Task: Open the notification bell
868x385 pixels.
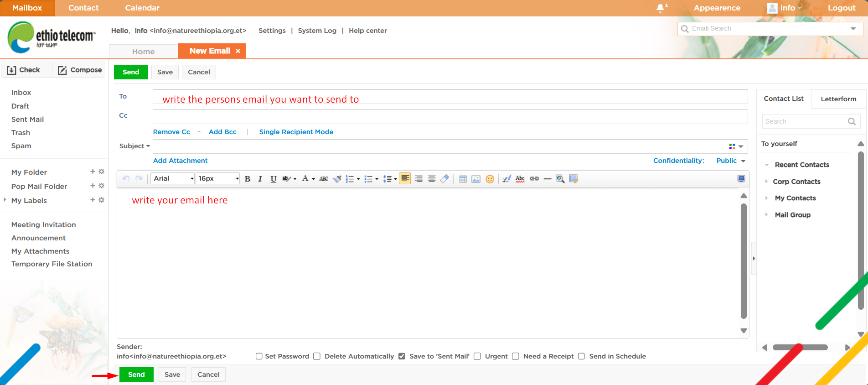Action: [x=661, y=8]
